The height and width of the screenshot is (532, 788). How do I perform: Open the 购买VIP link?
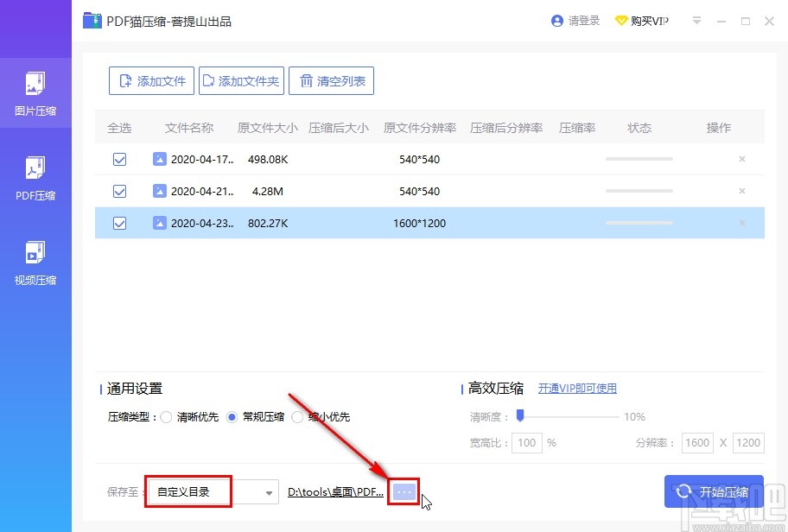(649, 21)
